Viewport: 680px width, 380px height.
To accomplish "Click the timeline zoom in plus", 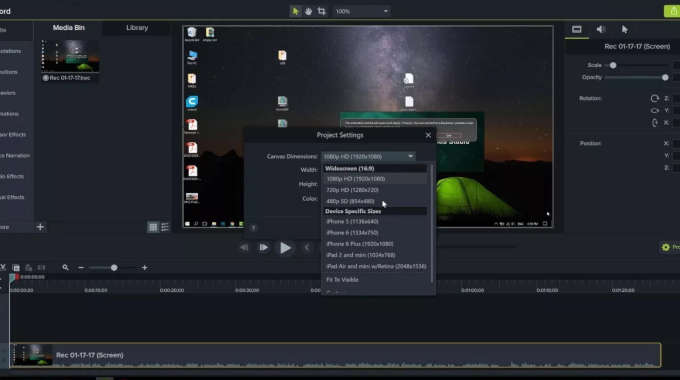I will click(x=144, y=268).
